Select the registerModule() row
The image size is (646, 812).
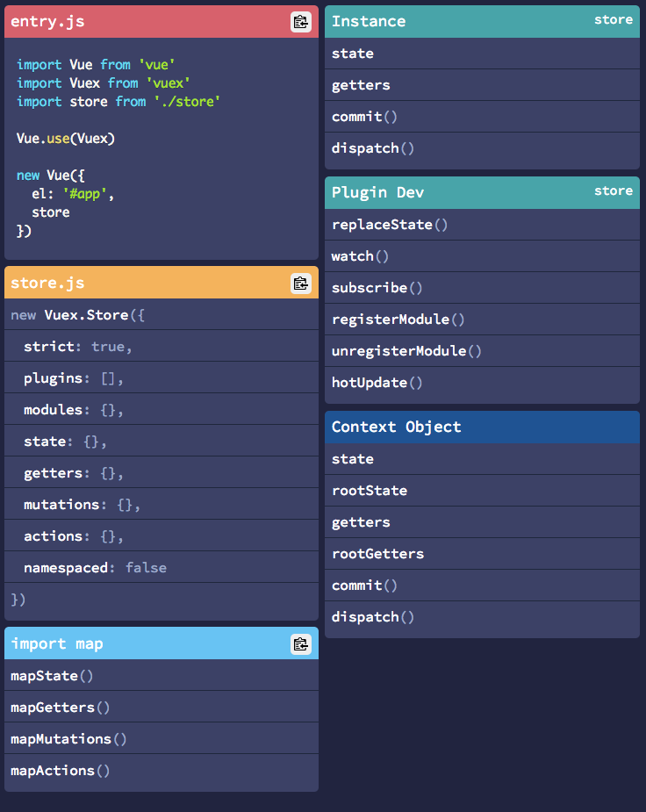482,320
